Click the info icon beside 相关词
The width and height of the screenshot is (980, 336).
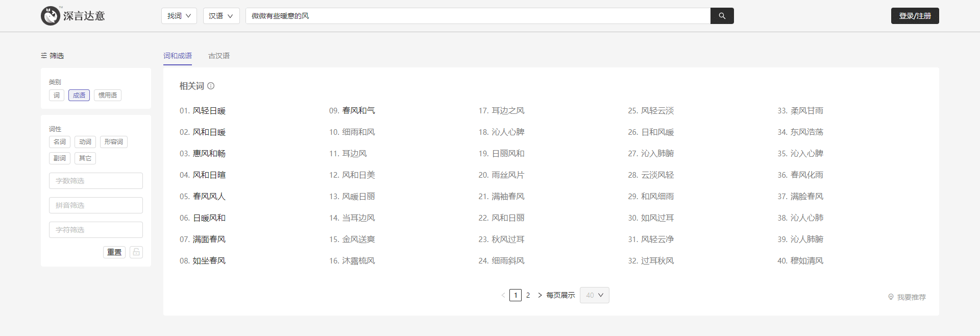pyautogui.click(x=211, y=86)
